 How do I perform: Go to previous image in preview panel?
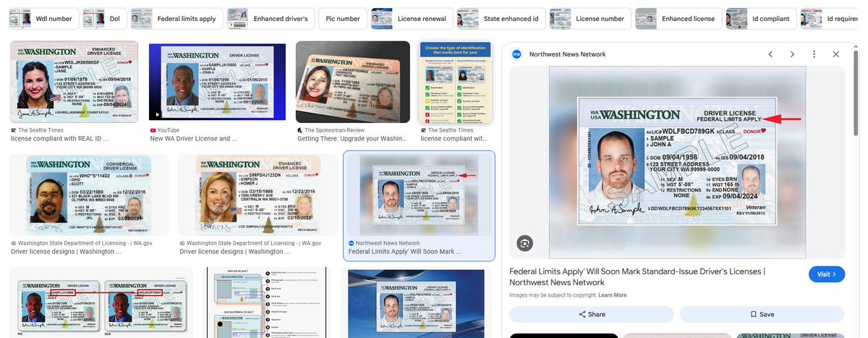point(770,54)
